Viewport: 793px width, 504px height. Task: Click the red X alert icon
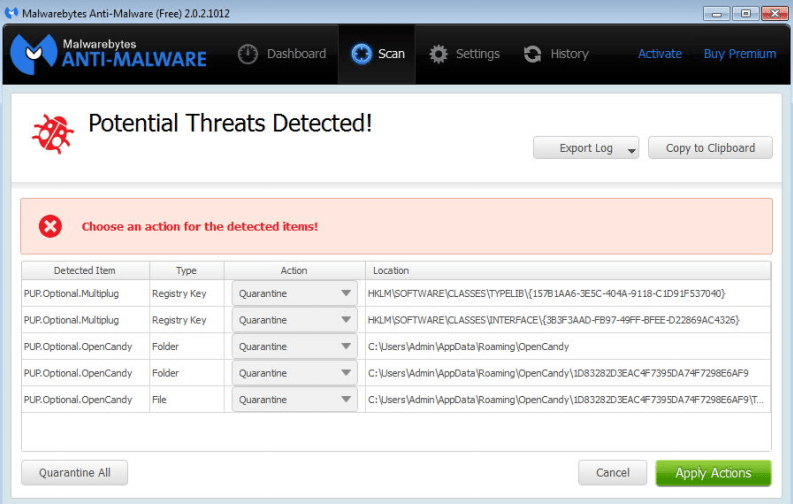pos(51,226)
